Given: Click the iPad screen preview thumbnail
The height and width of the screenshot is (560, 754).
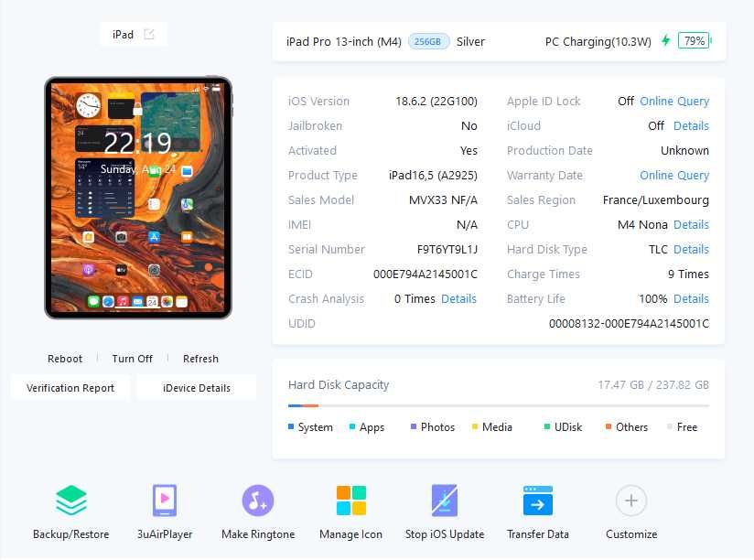Looking at the screenshot, I should click(138, 197).
